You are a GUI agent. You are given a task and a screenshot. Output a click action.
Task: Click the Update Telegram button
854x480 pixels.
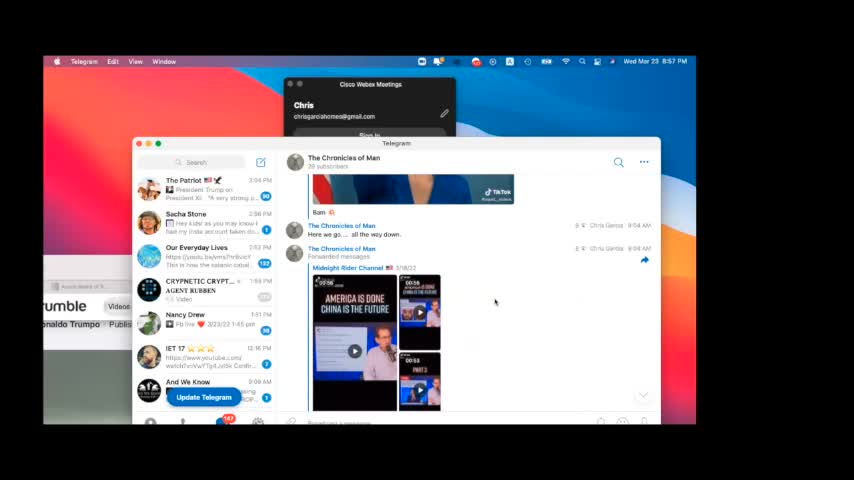(x=204, y=397)
